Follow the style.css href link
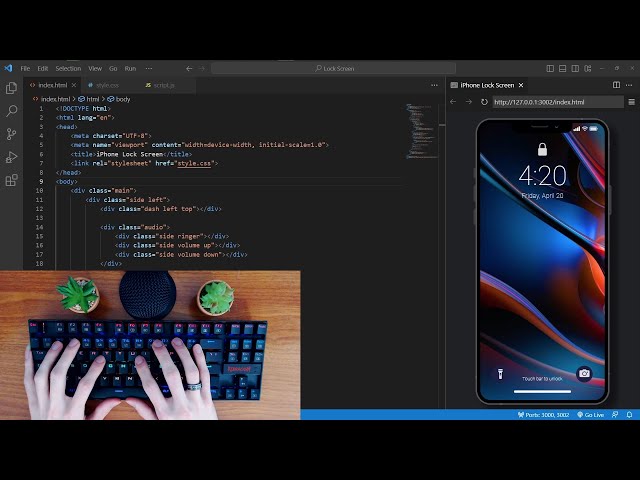The image size is (640, 480). (194, 163)
